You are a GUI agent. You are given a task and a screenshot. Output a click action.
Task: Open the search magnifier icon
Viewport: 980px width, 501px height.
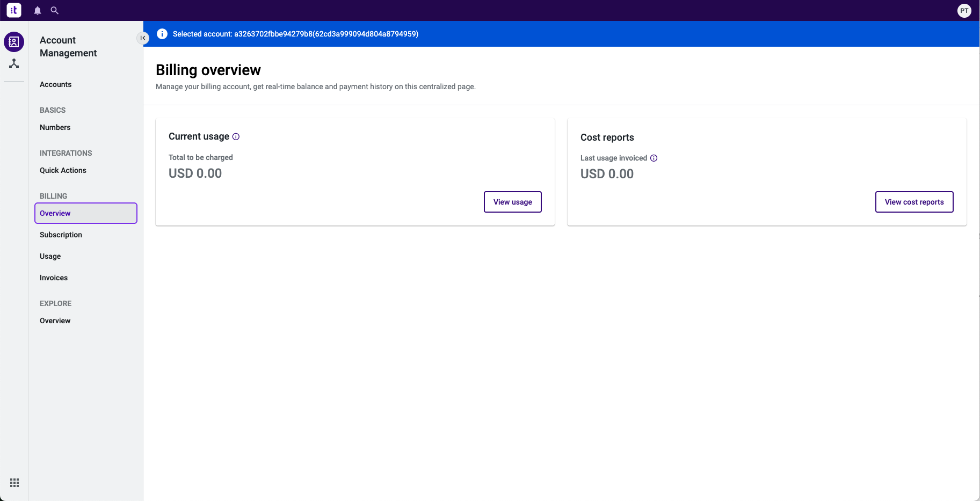54,10
